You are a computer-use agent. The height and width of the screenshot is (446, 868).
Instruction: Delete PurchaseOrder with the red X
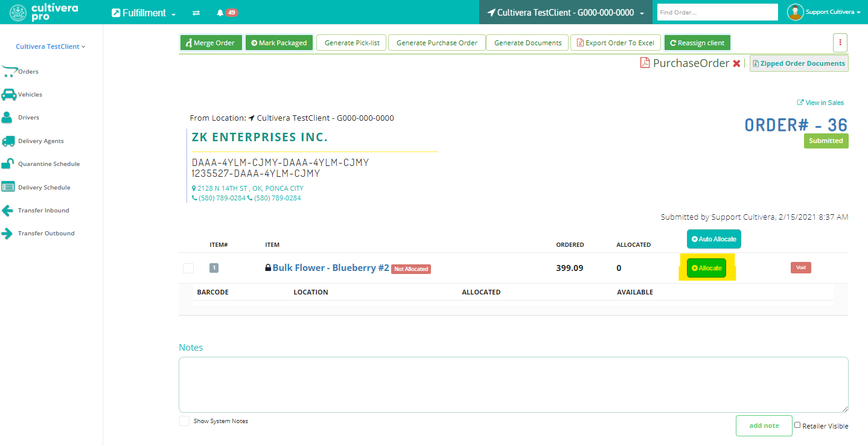[736, 63]
